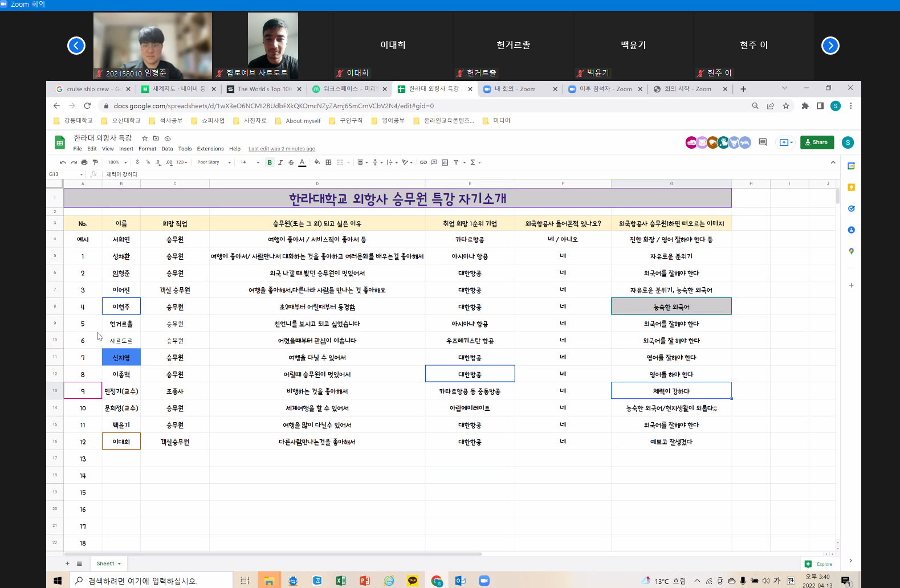Show previous Zoom participants with left arrow
The width and height of the screenshot is (900, 588).
(76, 46)
